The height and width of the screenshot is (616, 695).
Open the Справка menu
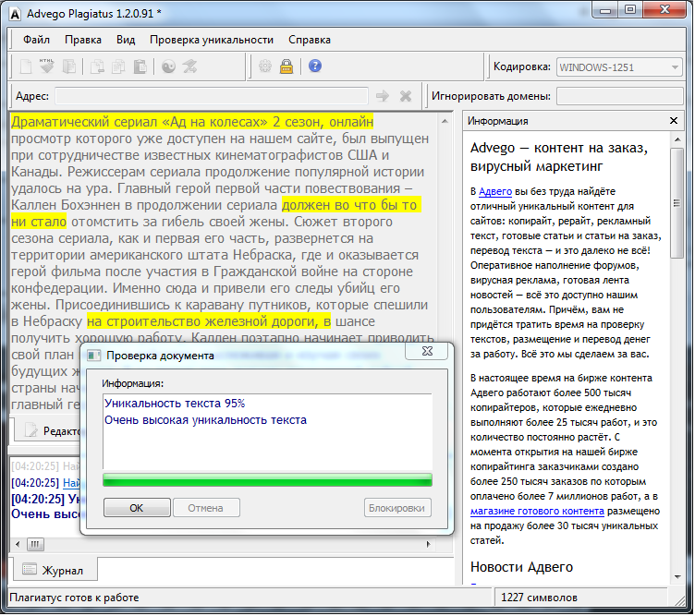[310, 40]
